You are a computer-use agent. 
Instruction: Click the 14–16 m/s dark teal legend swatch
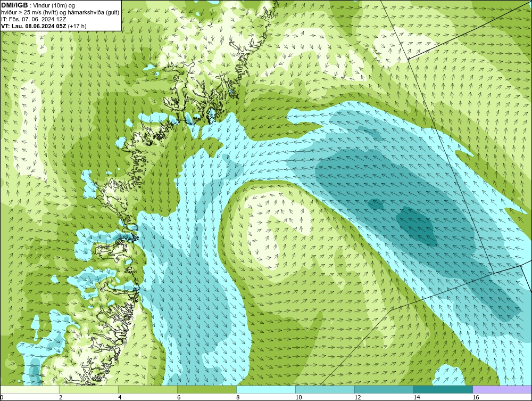pos(443,389)
